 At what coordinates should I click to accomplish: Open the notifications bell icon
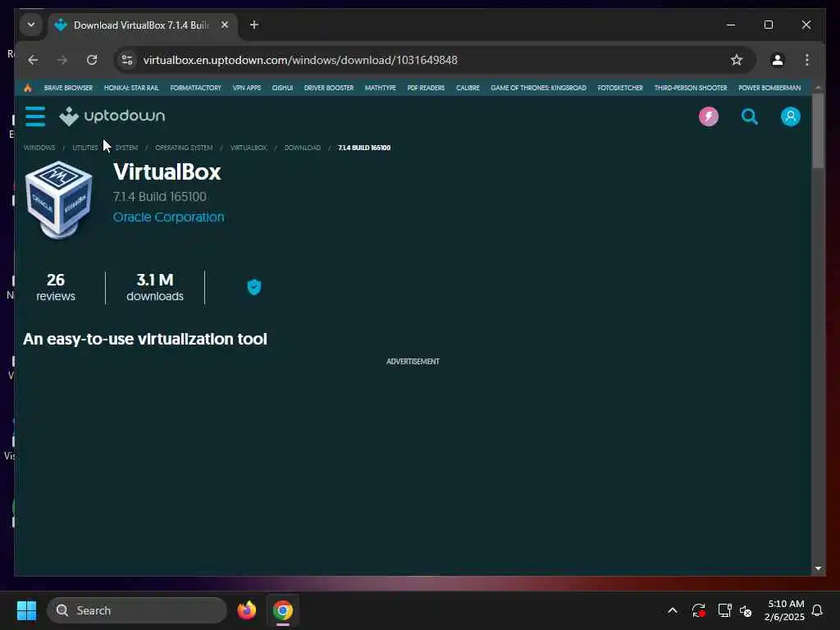pyautogui.click(x=817, y=610)
